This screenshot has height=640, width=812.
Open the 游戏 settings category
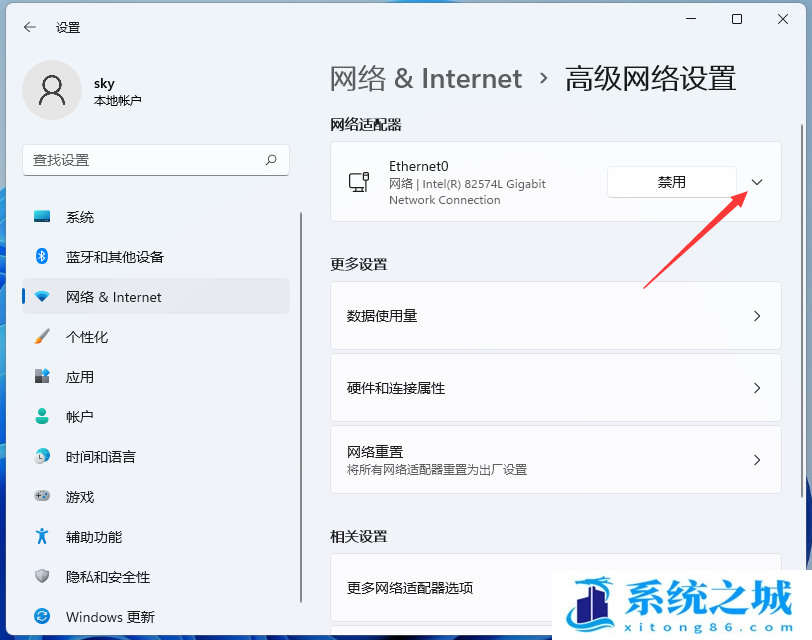point(80,497)
